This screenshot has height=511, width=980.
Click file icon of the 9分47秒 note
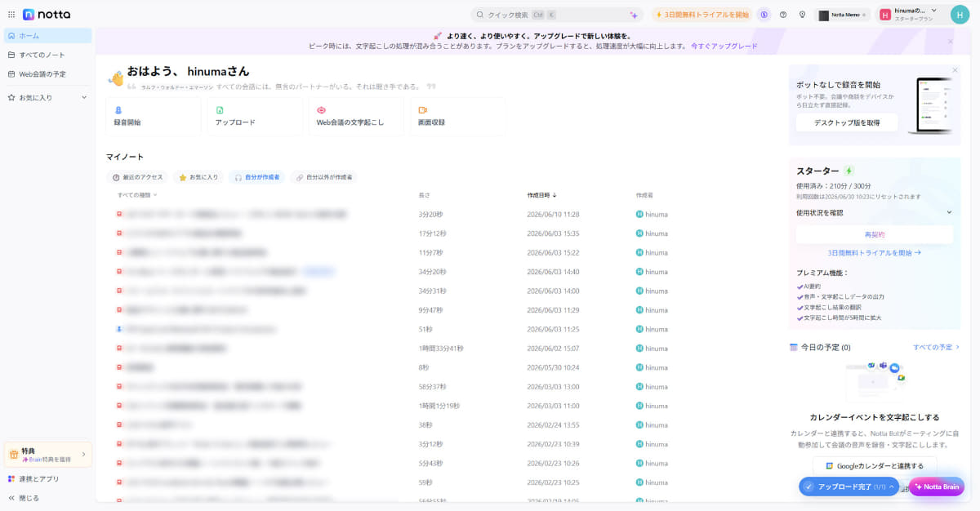click(119, 310)
